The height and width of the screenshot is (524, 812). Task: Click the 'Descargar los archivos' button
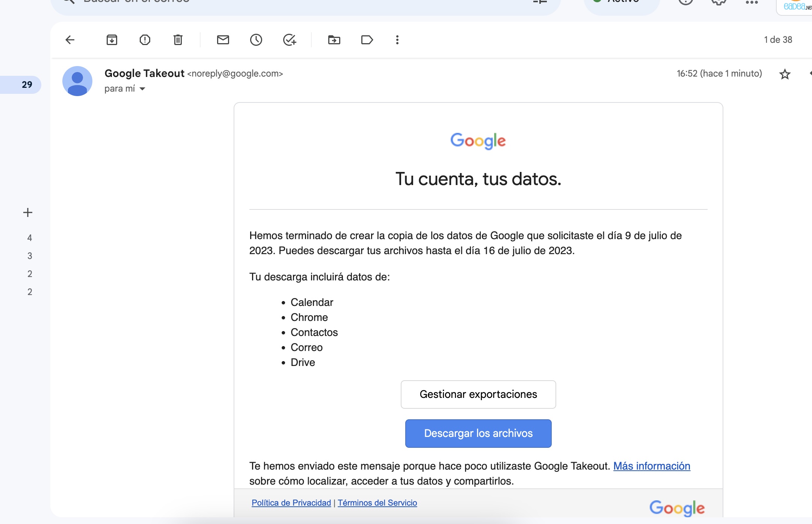[x=478, y=434]
